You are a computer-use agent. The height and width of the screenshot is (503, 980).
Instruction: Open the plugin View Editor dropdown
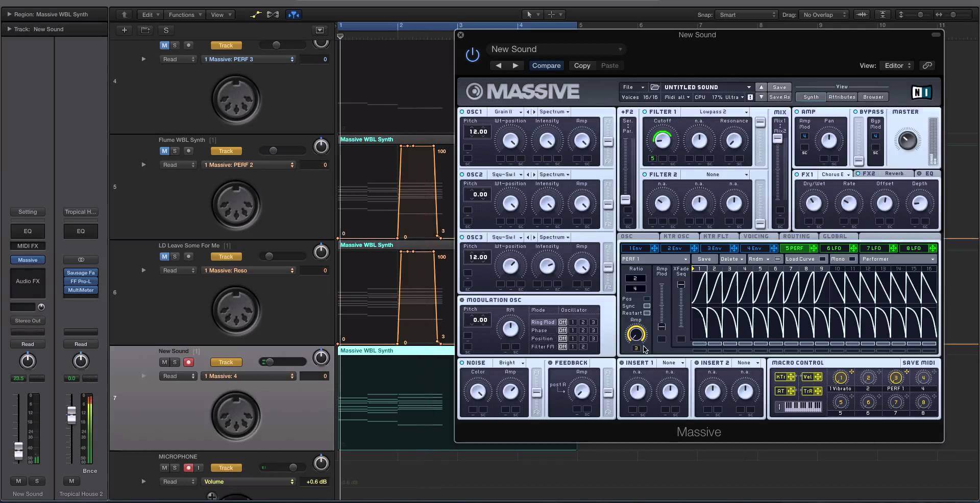coord(897,65)
